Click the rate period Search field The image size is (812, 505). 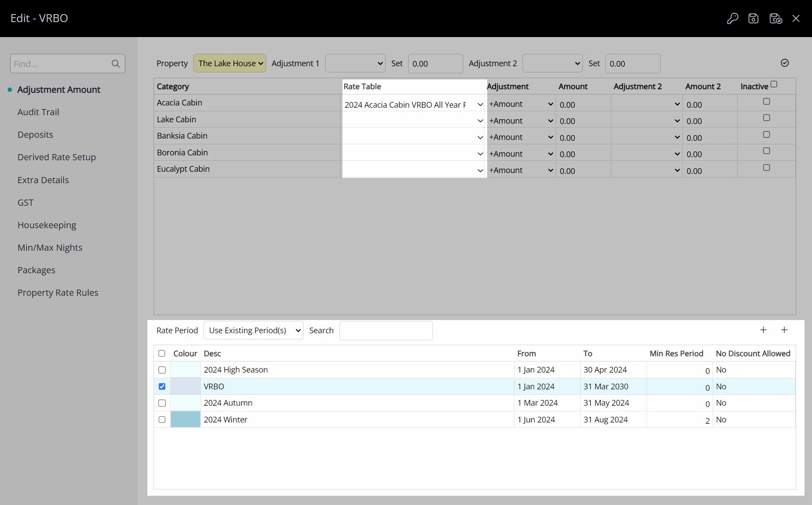[386, 330]
